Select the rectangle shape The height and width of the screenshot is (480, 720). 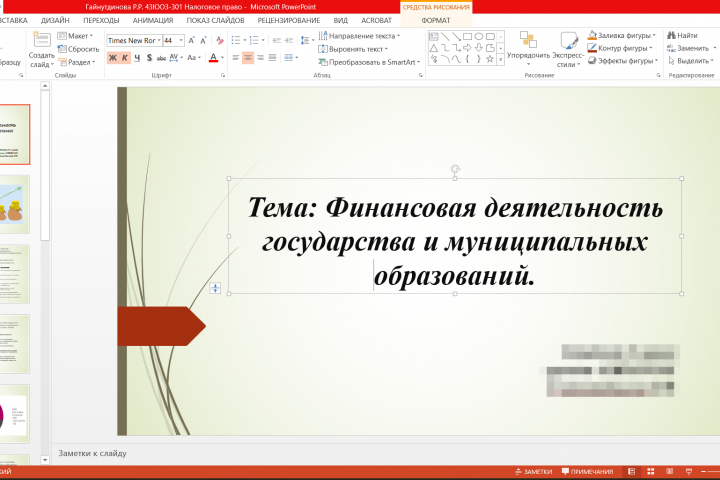pos(467,37)
